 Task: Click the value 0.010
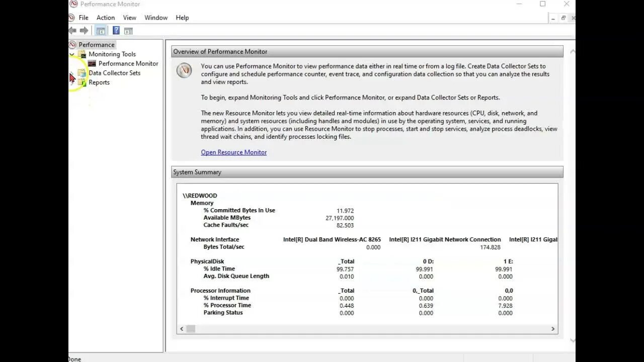(x=347, y=277)
